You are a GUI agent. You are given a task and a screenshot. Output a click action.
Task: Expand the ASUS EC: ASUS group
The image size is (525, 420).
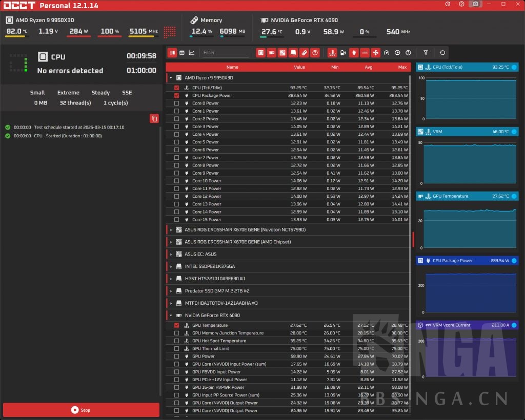pyautogui.click(x=171, y=254)
